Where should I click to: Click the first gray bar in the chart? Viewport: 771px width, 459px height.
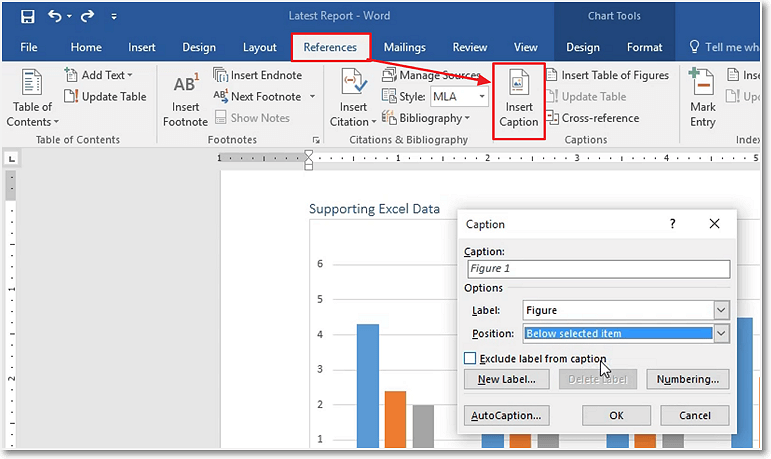(423, 426)
